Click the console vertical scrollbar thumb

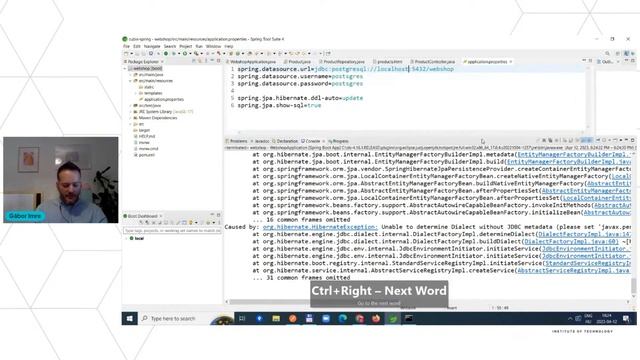[633, 286]
